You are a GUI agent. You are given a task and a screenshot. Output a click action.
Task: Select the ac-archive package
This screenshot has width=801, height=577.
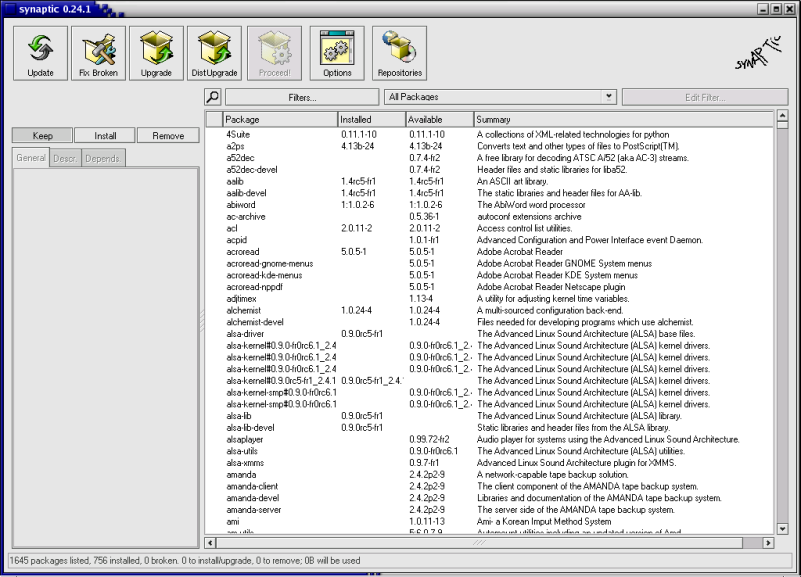489,217
